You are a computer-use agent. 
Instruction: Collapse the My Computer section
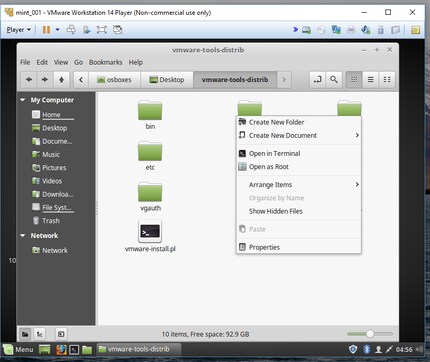23,100
